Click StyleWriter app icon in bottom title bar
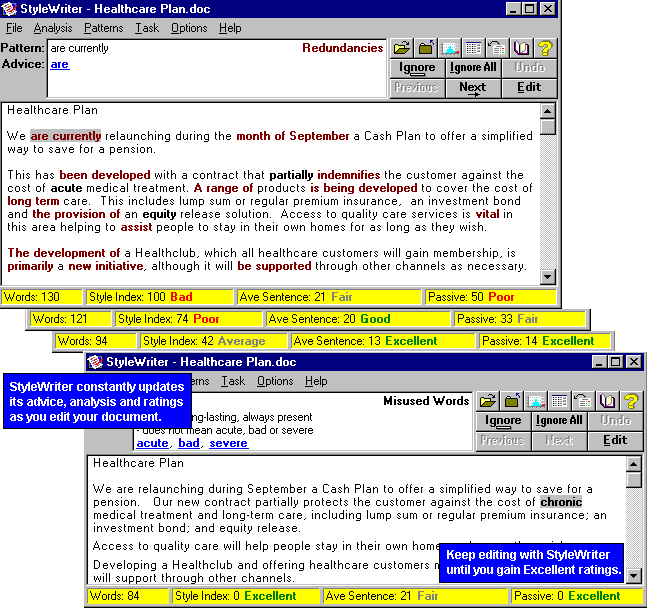The height and width of the screenshot is (608, 647). [95, 362]
